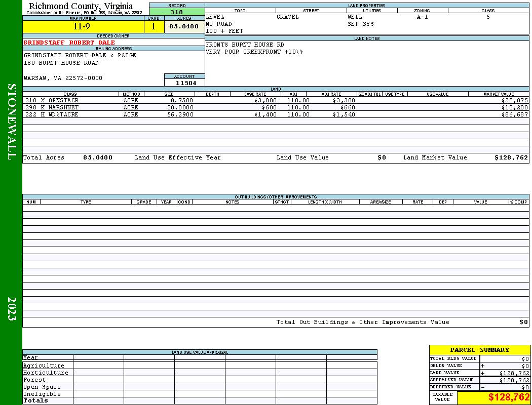The image size is (532, 405).
Task: Select zoning value A-1
Action: coord(423,17)
